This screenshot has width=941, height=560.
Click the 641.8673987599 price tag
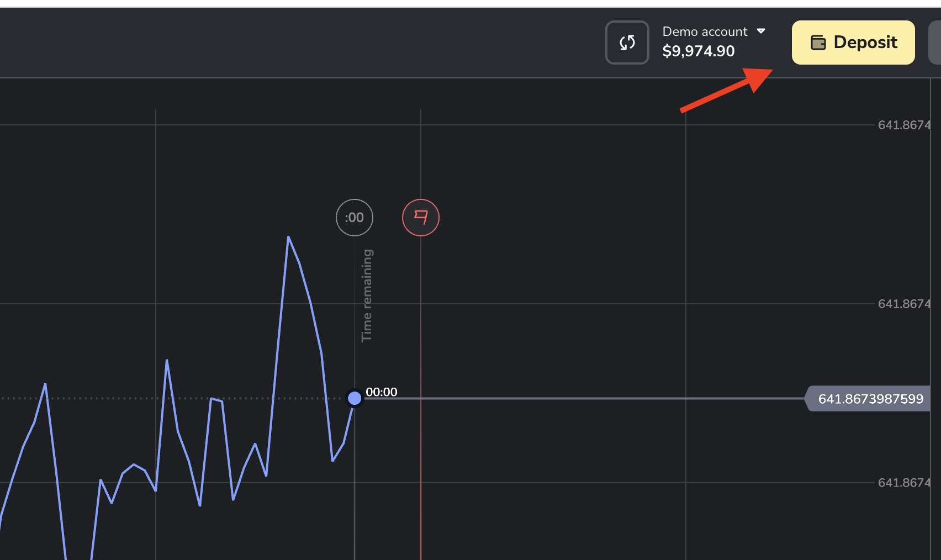(868, 399)
